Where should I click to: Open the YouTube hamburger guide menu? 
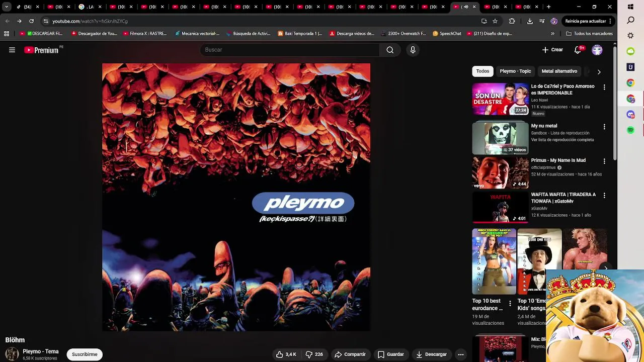[x=12, y=50]
